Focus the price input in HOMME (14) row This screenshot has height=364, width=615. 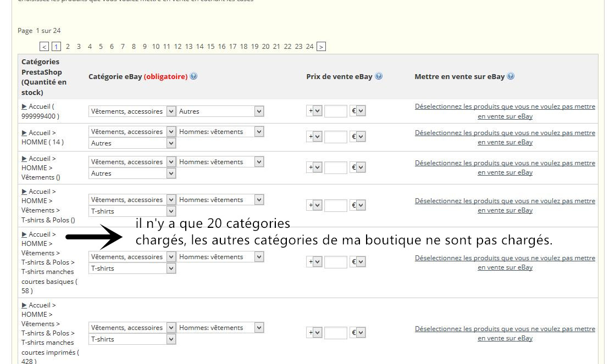(336, 137)
